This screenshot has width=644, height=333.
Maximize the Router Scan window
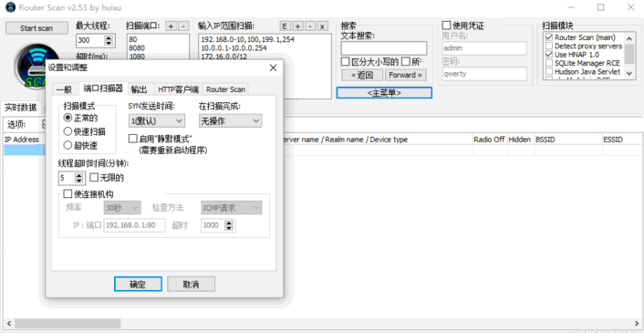tap(600, 7)
